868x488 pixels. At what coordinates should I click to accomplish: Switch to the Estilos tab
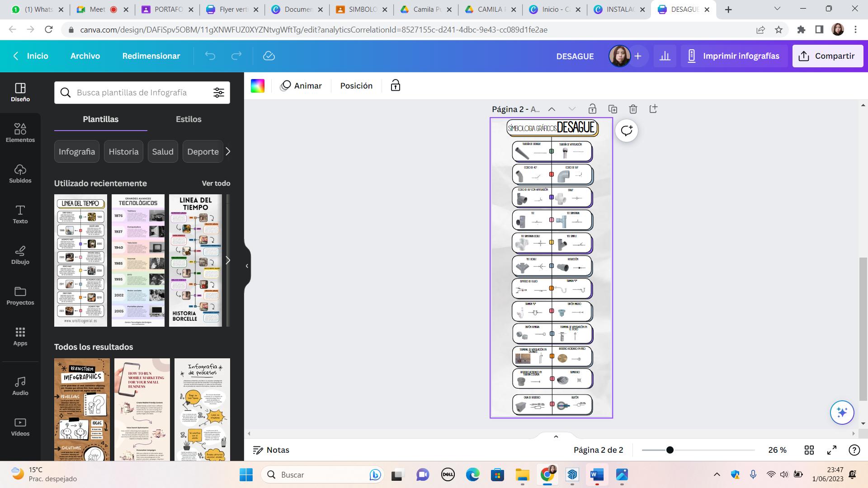pyautogui.click(x=189, y=119)
